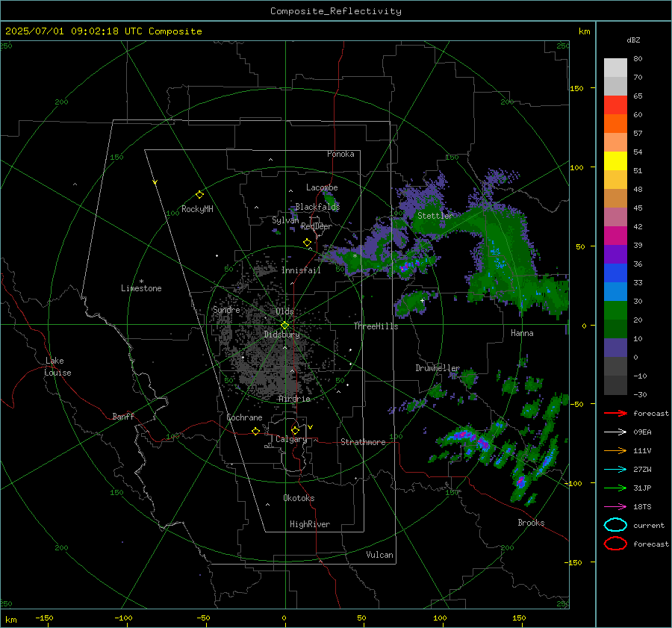Click the Composite_Reflectivity title text
The height and width of the screenshot is (628, 672).
tap(336, 11)
